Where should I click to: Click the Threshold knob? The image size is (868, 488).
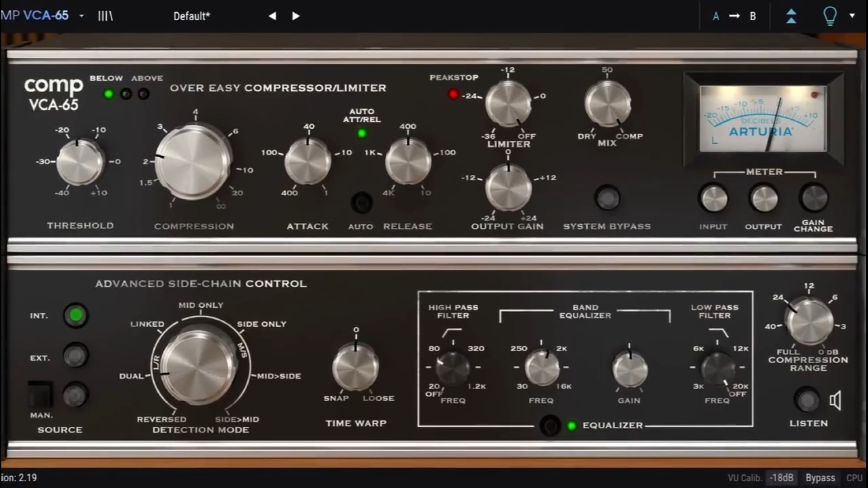(80, 162)
